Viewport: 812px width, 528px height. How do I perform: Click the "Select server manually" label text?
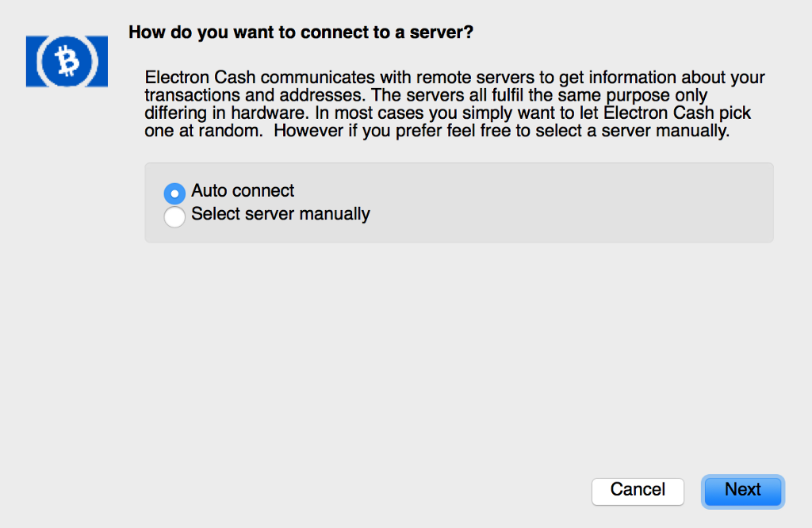coord(281,214)
